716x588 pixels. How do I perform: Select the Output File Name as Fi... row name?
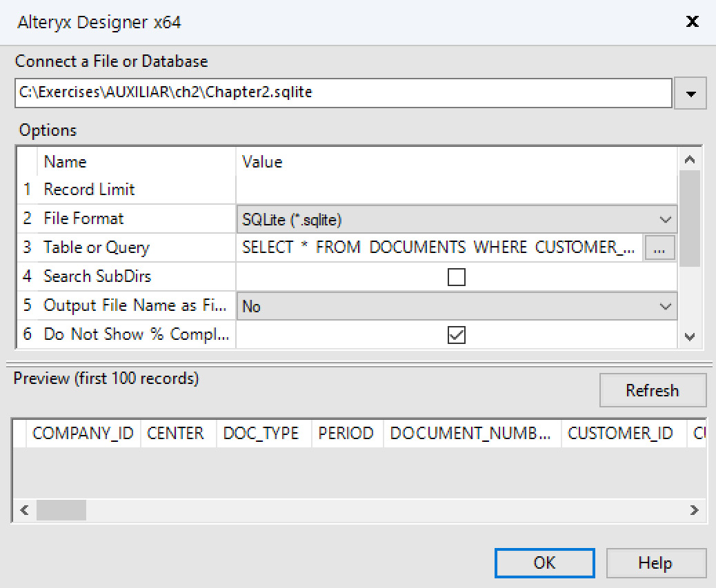[x=135, y=305]
